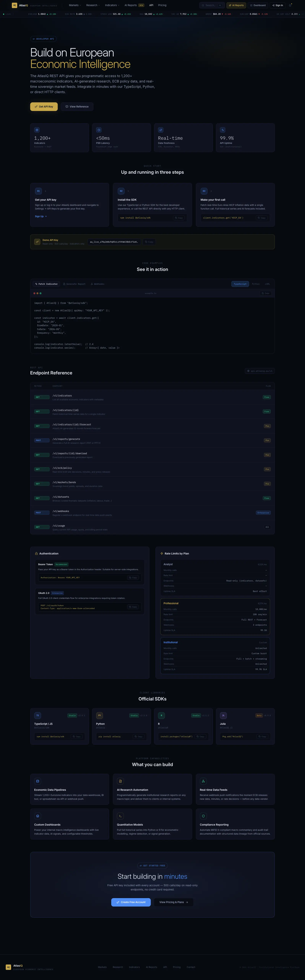Click the lock icon next to Authentication
The width and height of the screenshot is (305, 980).
click(x=37, y=554)
